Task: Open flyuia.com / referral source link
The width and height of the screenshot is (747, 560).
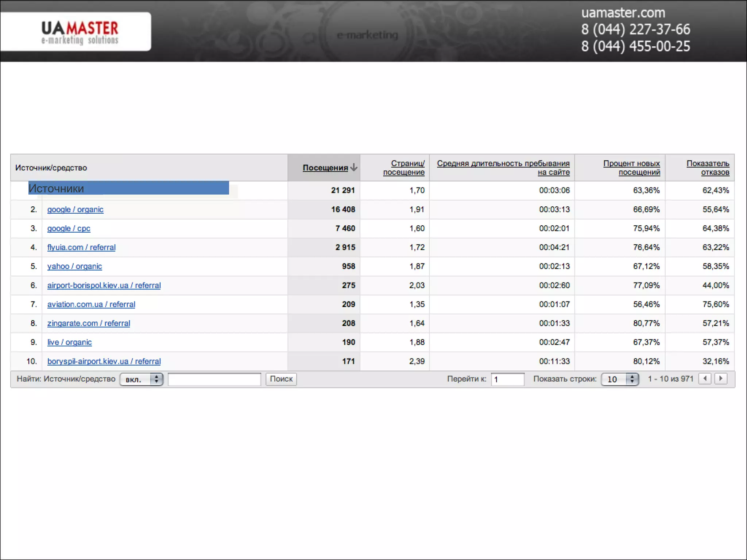Action: (x=81, y=248)
